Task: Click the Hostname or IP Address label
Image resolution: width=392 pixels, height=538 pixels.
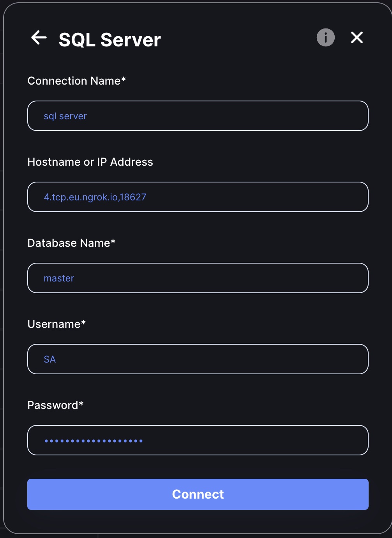Action: tap(90, 162)
